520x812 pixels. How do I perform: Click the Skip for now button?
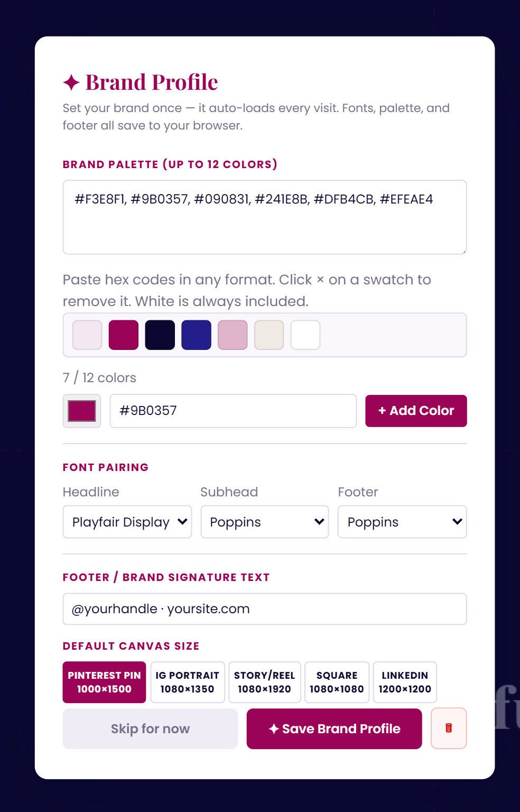pyautogui.click(x=150, y=728)
